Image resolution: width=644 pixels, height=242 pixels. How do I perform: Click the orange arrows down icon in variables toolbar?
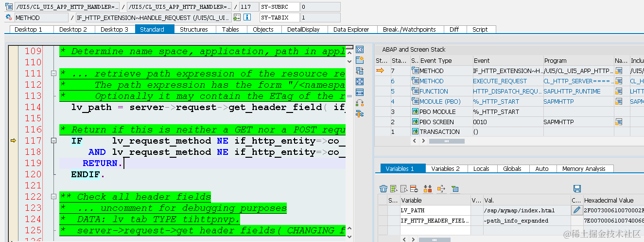tap(428, 188)
